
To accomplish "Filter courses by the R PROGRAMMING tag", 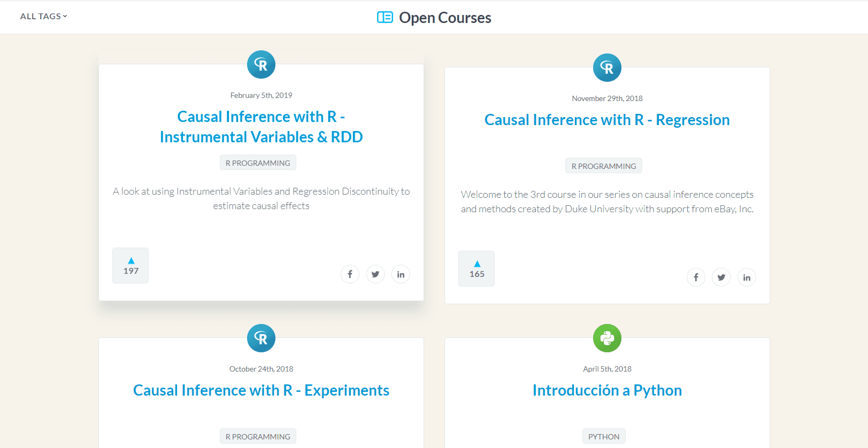I will pos(258,163).
